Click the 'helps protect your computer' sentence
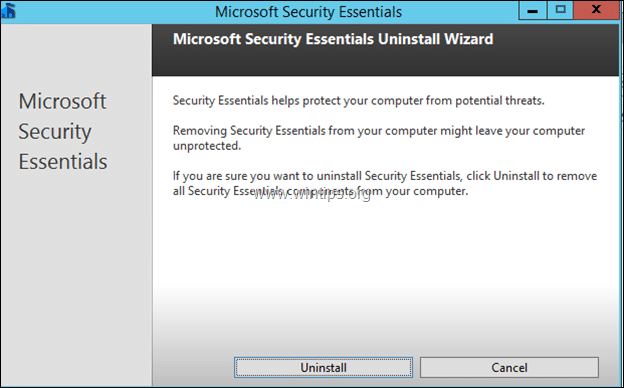624x388 pixels. pyautogui.click(x=359, y=101)
